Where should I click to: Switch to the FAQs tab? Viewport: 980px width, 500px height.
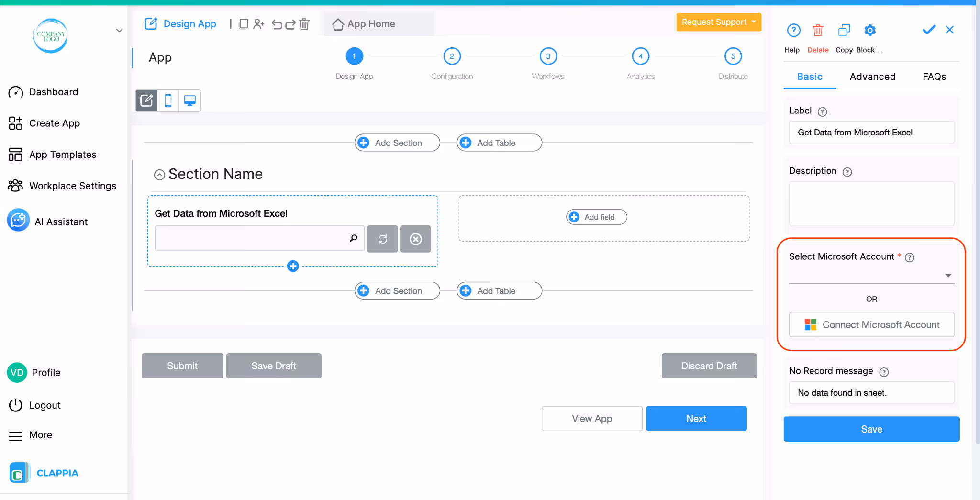tap(934, 77)
